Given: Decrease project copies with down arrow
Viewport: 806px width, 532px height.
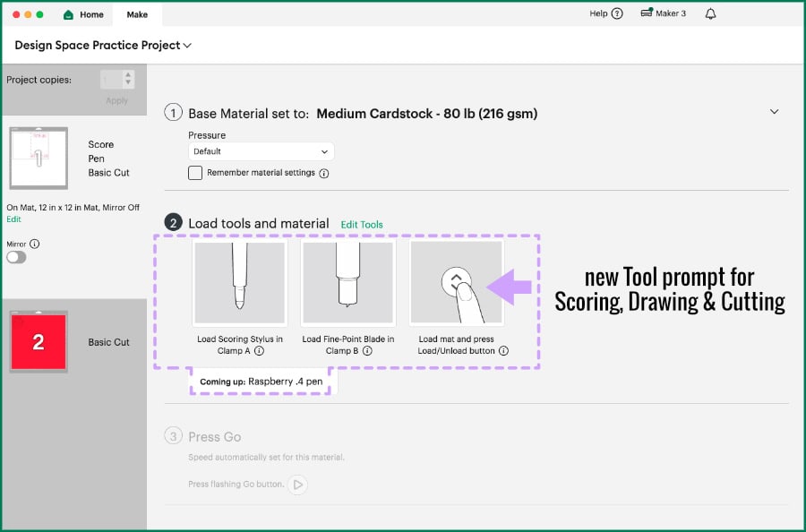Looking at the screenshot, I should click(x=128, y=82).
